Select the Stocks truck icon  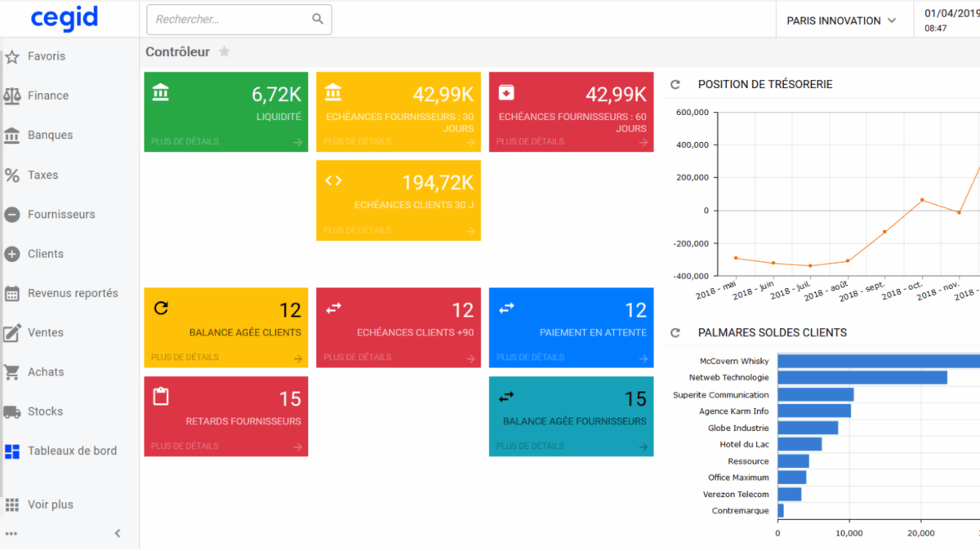(12, 412)
